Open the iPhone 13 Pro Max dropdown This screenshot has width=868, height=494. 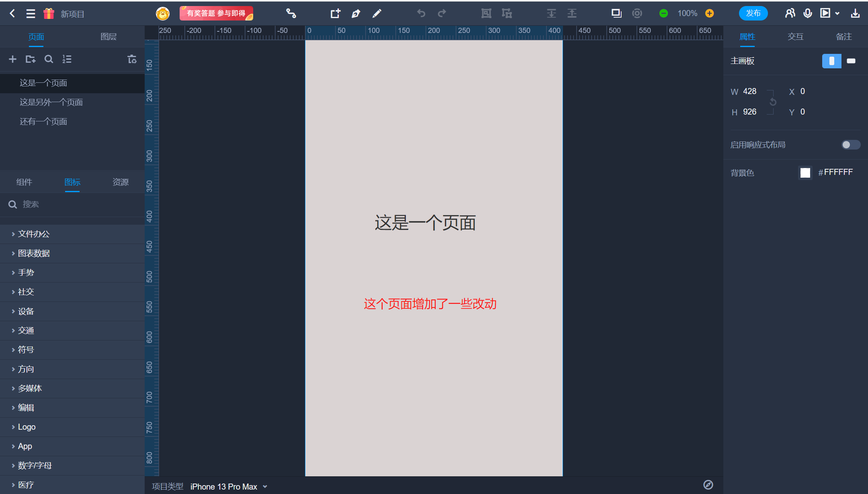click(x=229, y=486)
